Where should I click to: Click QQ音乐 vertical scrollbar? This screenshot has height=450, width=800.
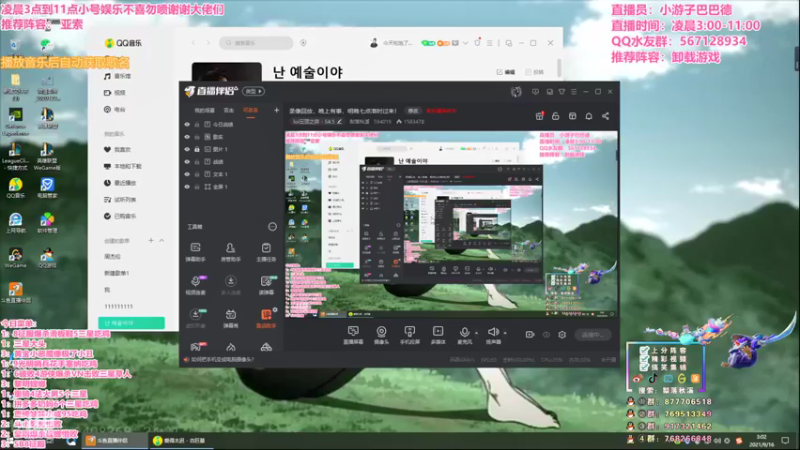coord(559,67)
